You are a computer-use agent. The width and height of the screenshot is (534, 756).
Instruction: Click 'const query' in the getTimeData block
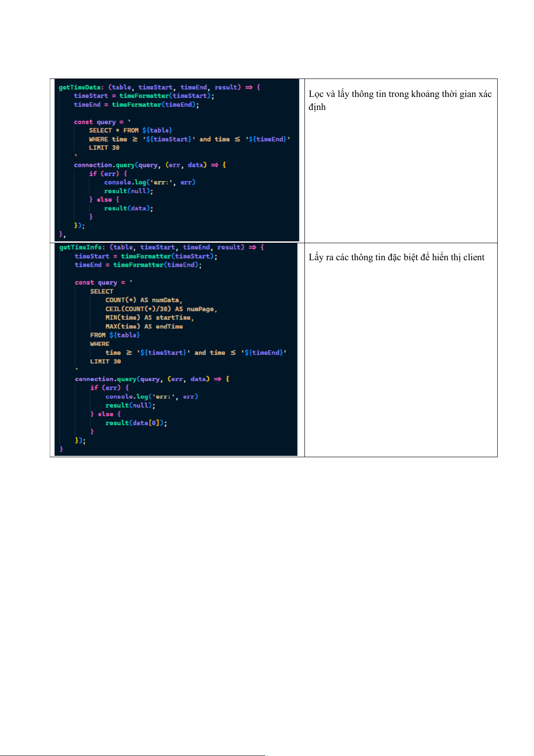[x=95, y=122]
